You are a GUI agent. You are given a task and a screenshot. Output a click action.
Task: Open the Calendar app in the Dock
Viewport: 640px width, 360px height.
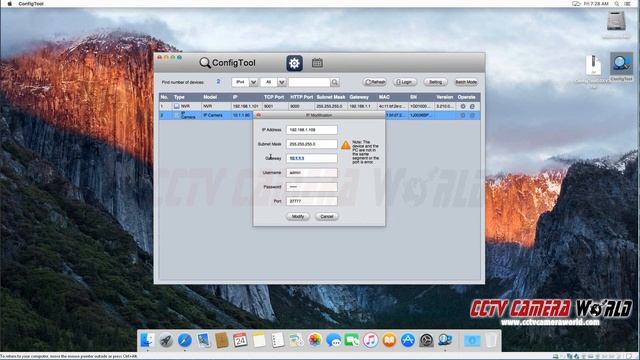[240, 340]
